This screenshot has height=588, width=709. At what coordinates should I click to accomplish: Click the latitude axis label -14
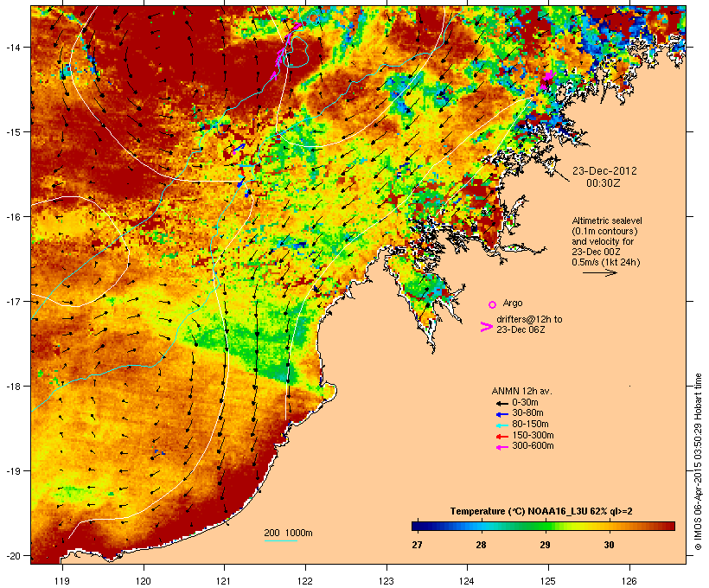coord(13,47)
